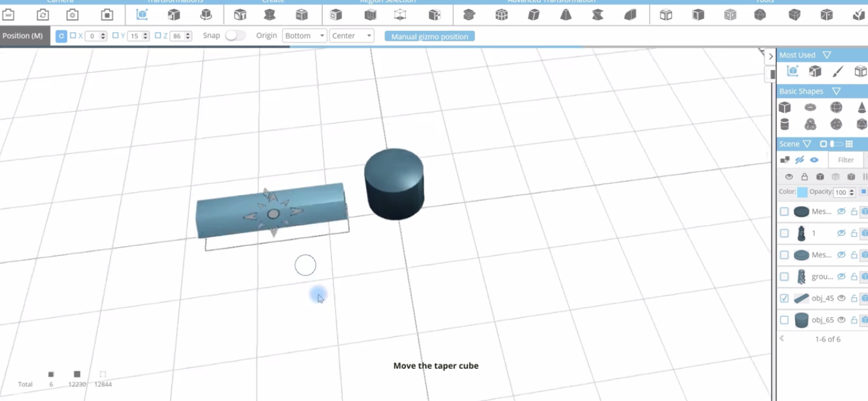Viewport: 868px width, 401px height.
Task: Adjust the Scene list view size slider
Action: click(x=836, y=144)
